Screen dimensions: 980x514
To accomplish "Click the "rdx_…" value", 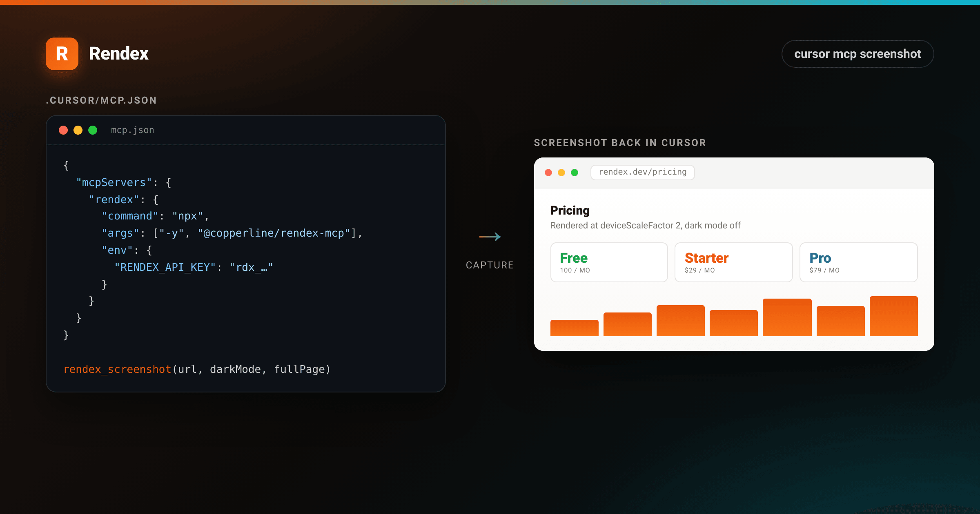I will (x=251, y=267).
